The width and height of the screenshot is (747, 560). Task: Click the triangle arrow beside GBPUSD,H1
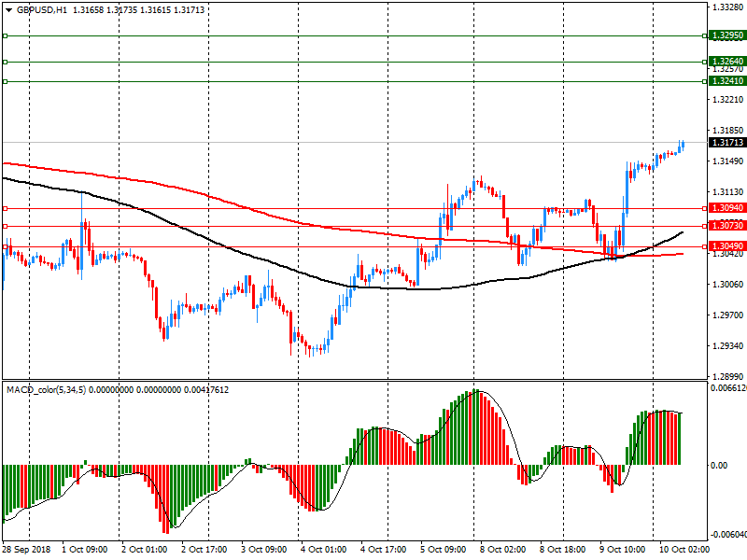click(x=8, y=9)
